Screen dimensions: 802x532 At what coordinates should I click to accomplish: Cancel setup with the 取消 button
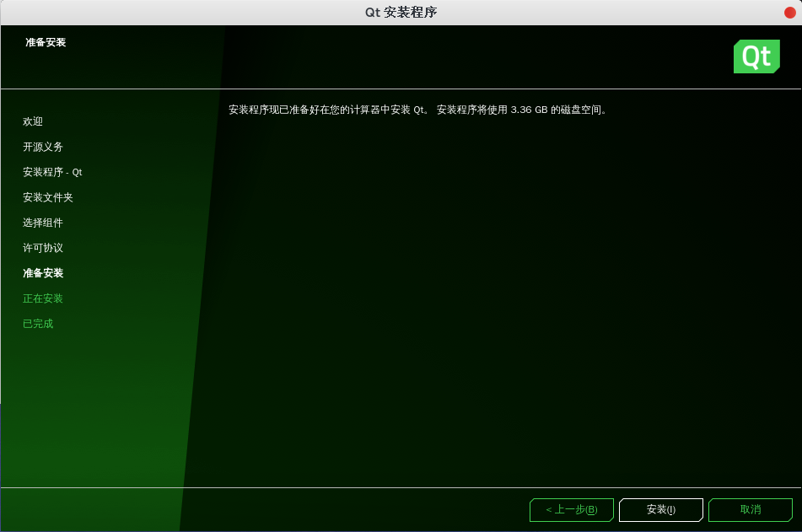[750, 510]
